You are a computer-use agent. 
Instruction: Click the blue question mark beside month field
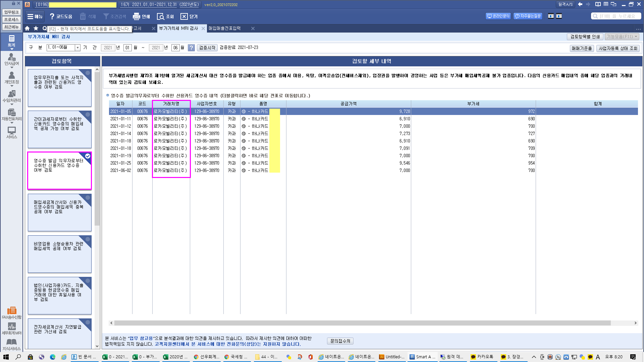[x=191, y=48]
